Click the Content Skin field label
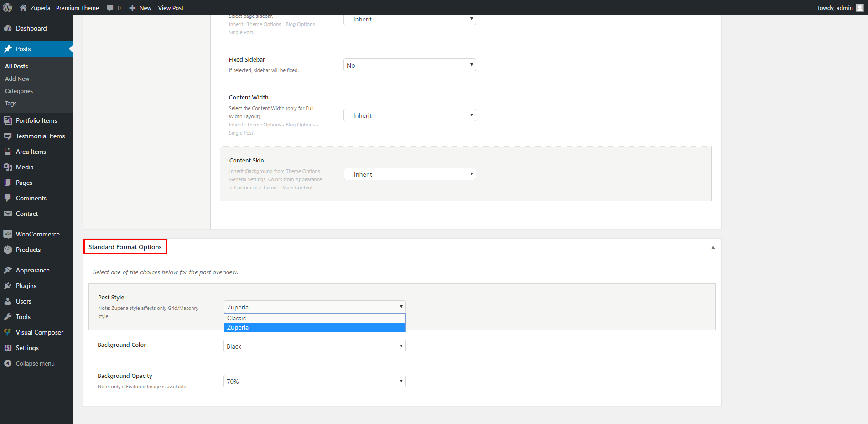 tap(247, 160)
